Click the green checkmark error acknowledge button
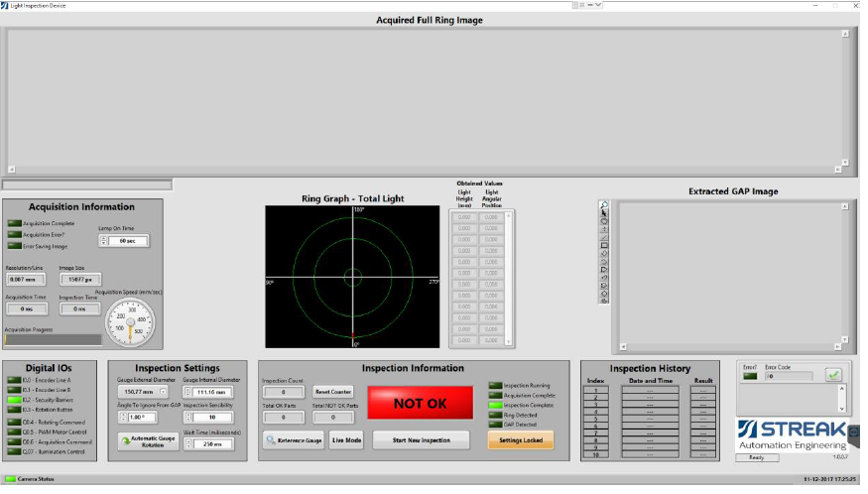Viewport: 868px width, 494px height. point(833,375)
